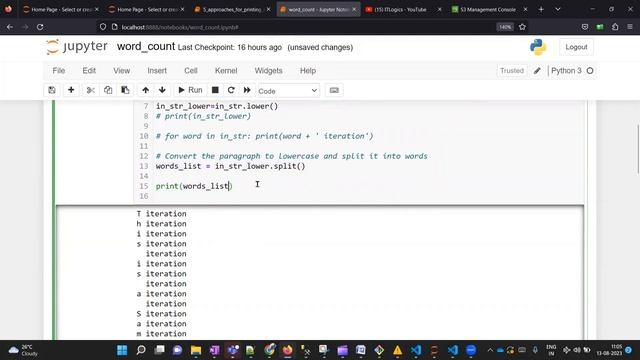Open the Help menu
Image resolution: width=640 pixels, height=360 pixels.
(308, 71)
